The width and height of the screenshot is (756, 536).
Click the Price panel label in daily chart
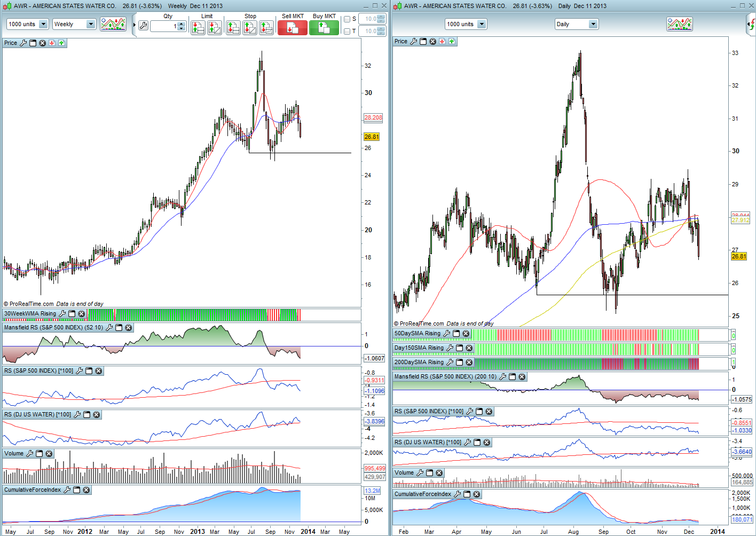[400, 42]
